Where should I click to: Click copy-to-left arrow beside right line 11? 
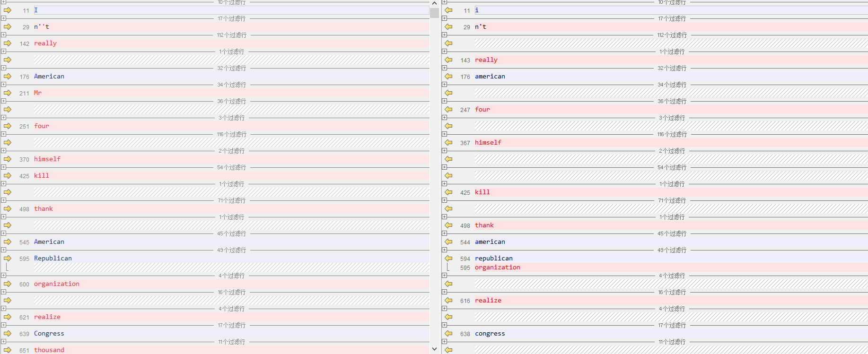448,10
